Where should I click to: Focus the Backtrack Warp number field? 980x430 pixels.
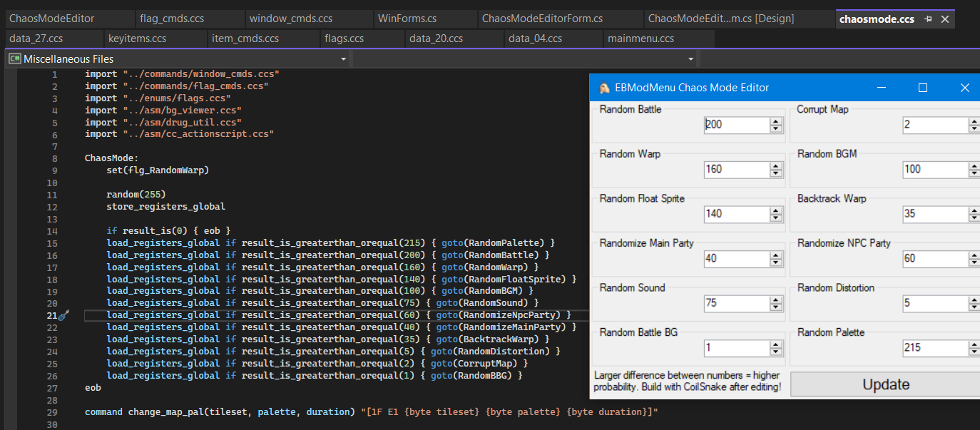[934, 214]
